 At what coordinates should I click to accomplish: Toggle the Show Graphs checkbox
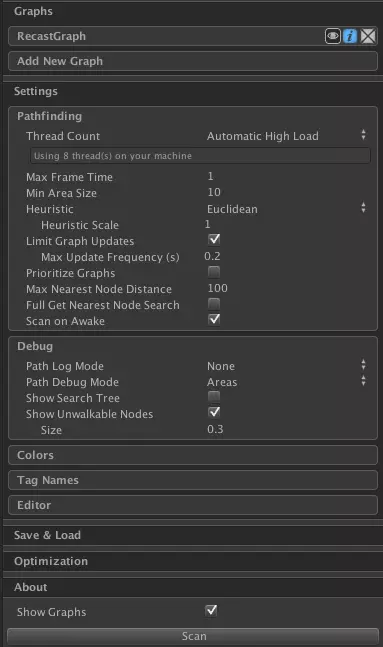pos(211,610)
